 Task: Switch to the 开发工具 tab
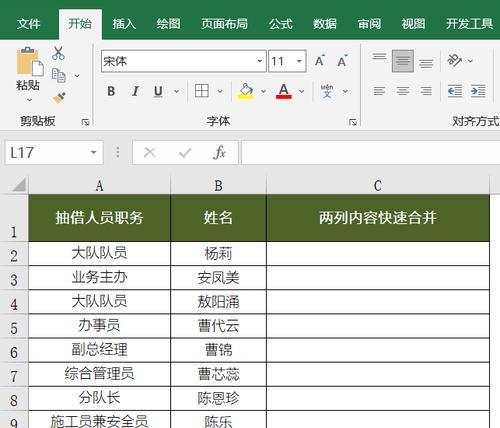tap(469, 24)
